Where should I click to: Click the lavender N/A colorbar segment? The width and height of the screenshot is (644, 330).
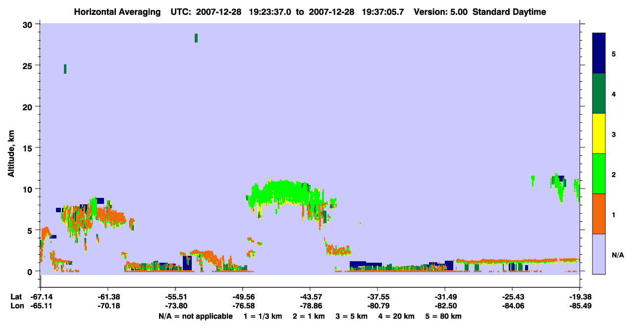(599, 254)
